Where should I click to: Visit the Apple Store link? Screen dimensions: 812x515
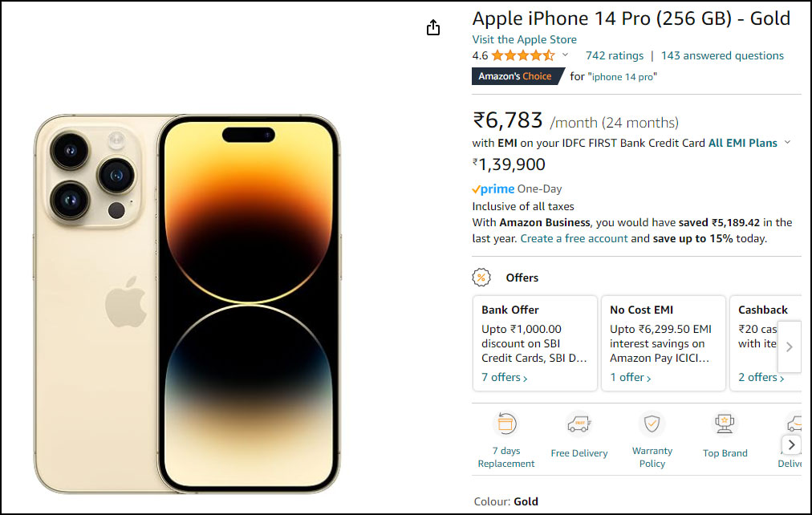(524, 39)
